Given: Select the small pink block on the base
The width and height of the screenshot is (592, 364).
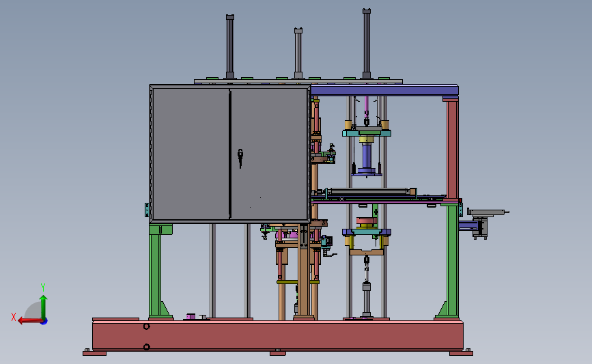Looking at the screenshot, I should point(191,316).
